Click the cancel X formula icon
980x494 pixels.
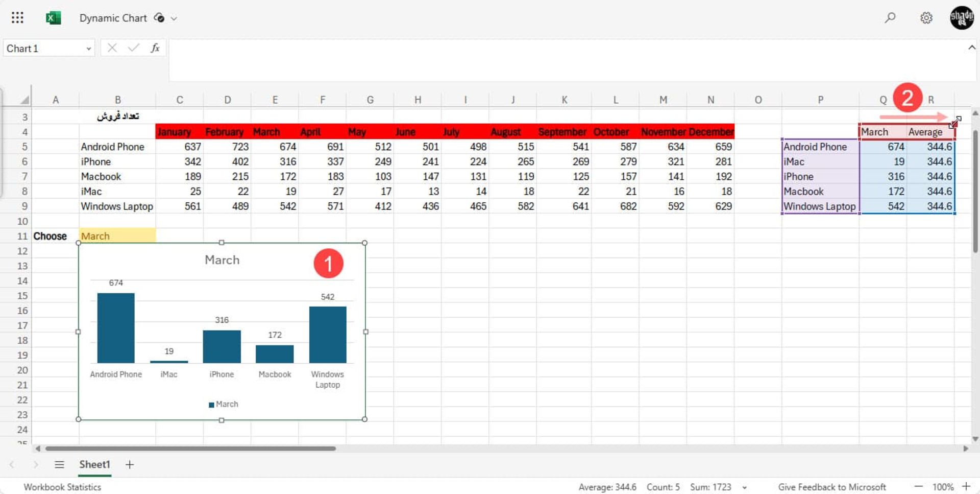tap(112, 48)
